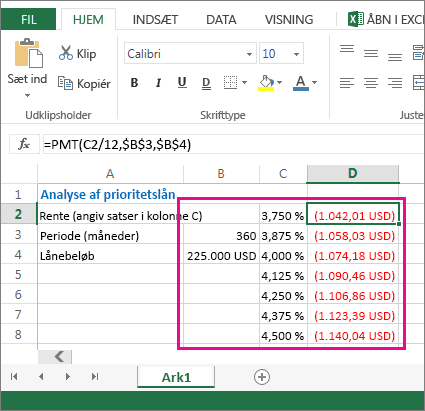Click the add new sheet plus icon

(262, 377)
